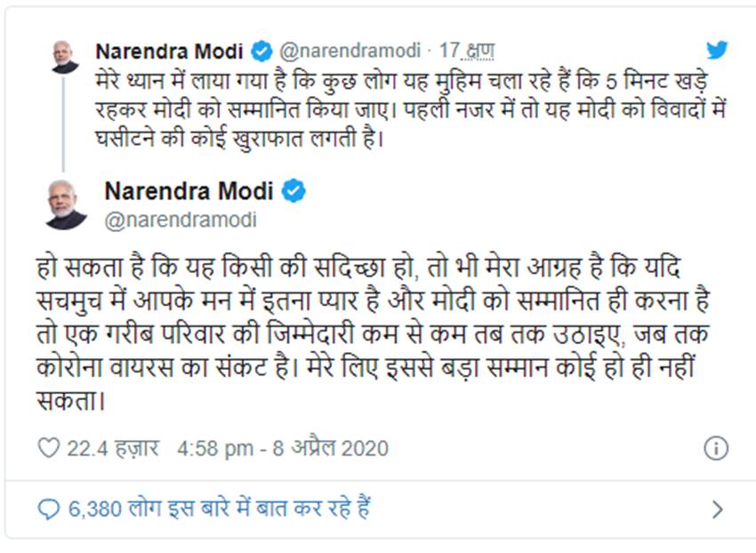Image resolution: width=756 pixels, height=553 pixels.
Task: Click the Twitter bird logo
Action: [x=717, y=50]
